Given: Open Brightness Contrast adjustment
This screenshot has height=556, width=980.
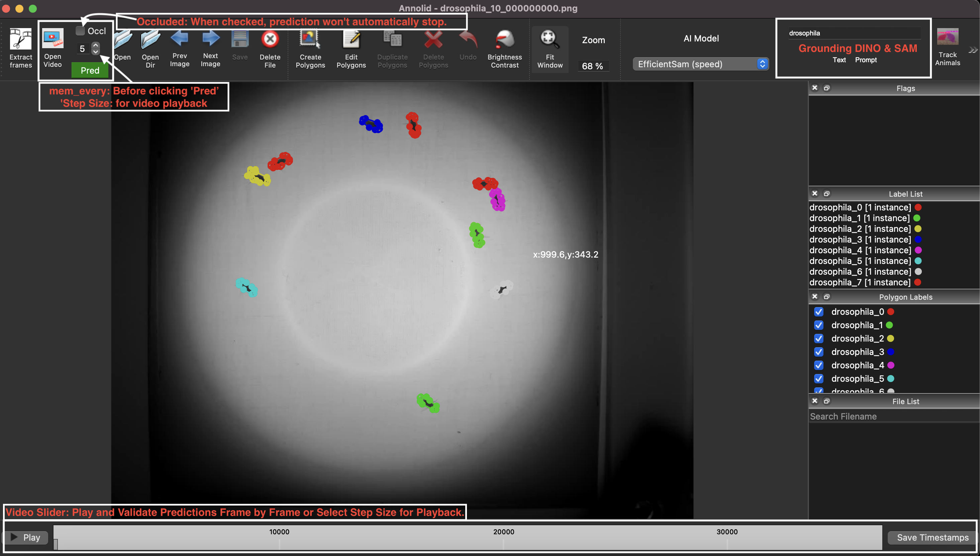Looking at the screenshot, I should pos(504,39).
